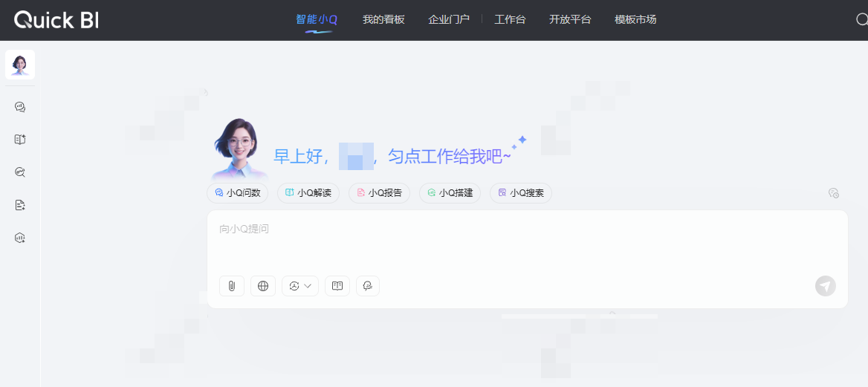
Task: Open the history clock icon above the input box
Action: click(x=834, y=192)
